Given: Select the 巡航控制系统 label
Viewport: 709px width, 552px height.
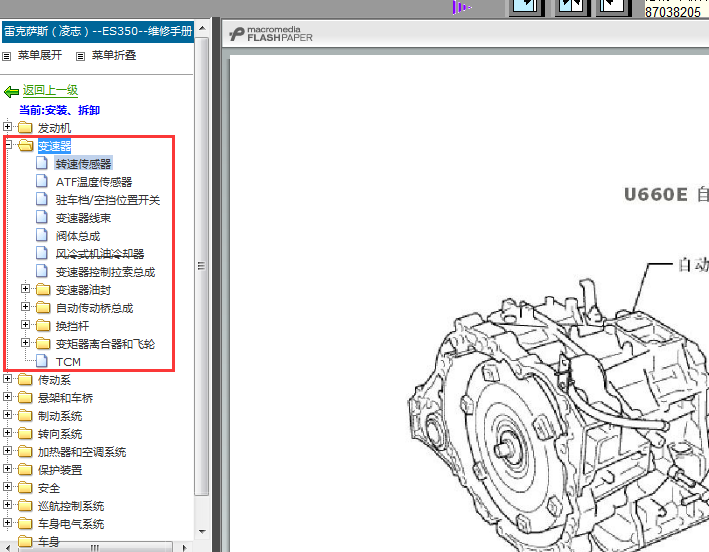Looking at the screenshot, I should pyautogui.click(x=71, y=506).
